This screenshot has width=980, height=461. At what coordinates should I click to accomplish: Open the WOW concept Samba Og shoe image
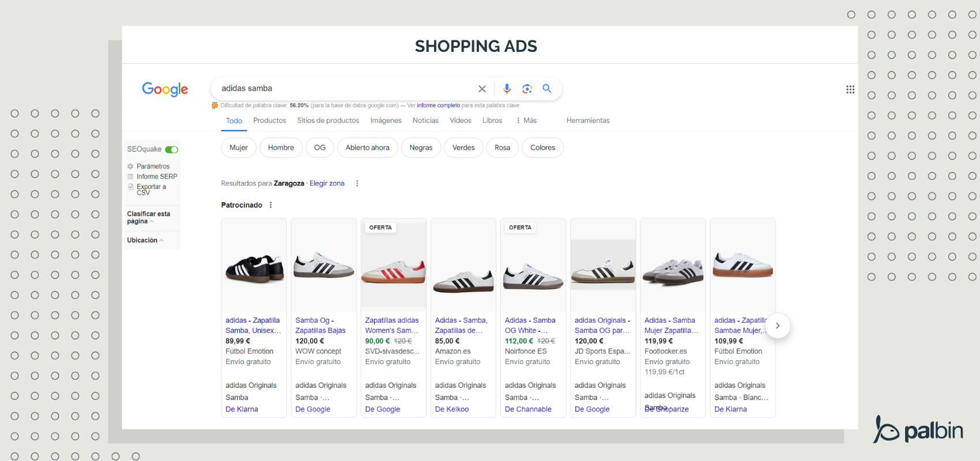pos(324,265)
